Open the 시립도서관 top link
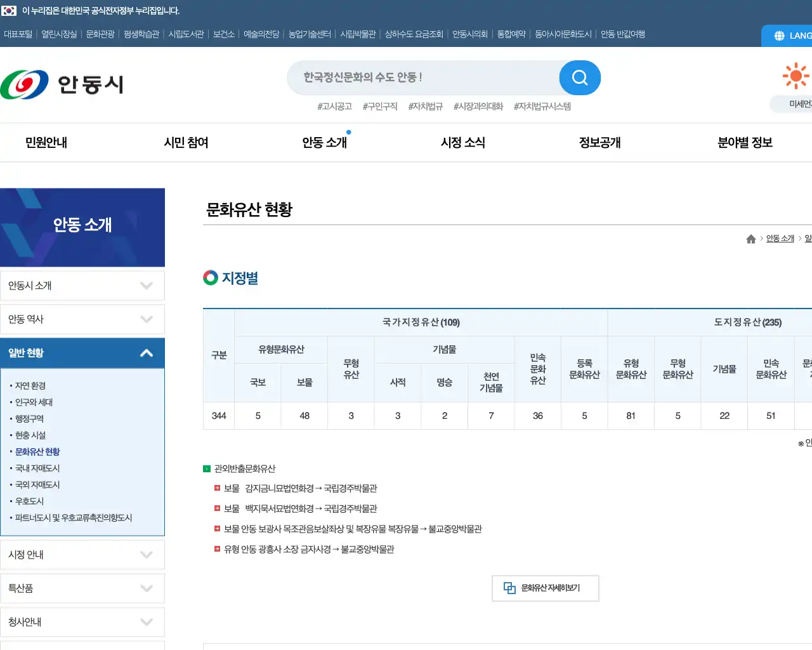Viewport: 812px width, 650px height. 187,34
